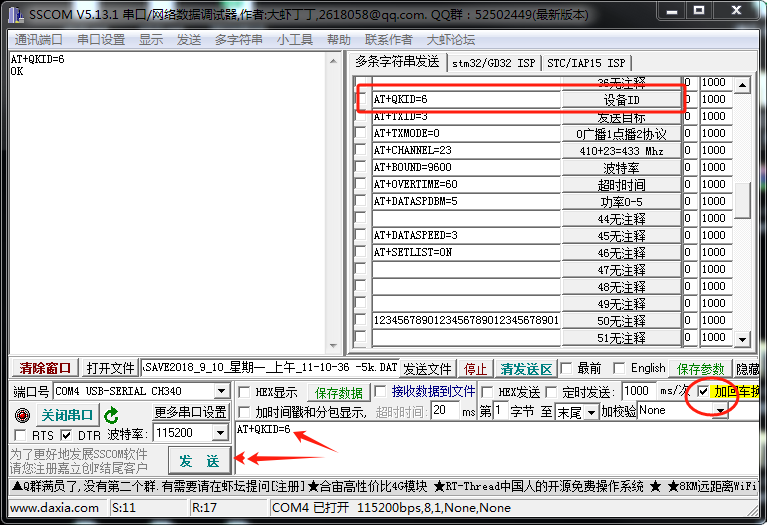The width and height of the screenshot is (767, 525).
Task: Toggle the DTR checkbox
Action: [67, 434]
